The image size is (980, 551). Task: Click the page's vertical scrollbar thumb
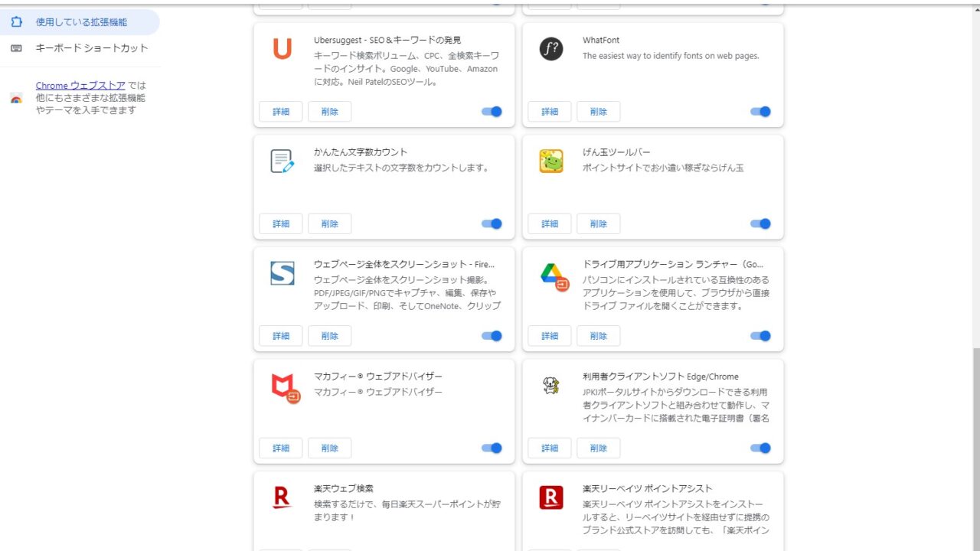[975, 448]
